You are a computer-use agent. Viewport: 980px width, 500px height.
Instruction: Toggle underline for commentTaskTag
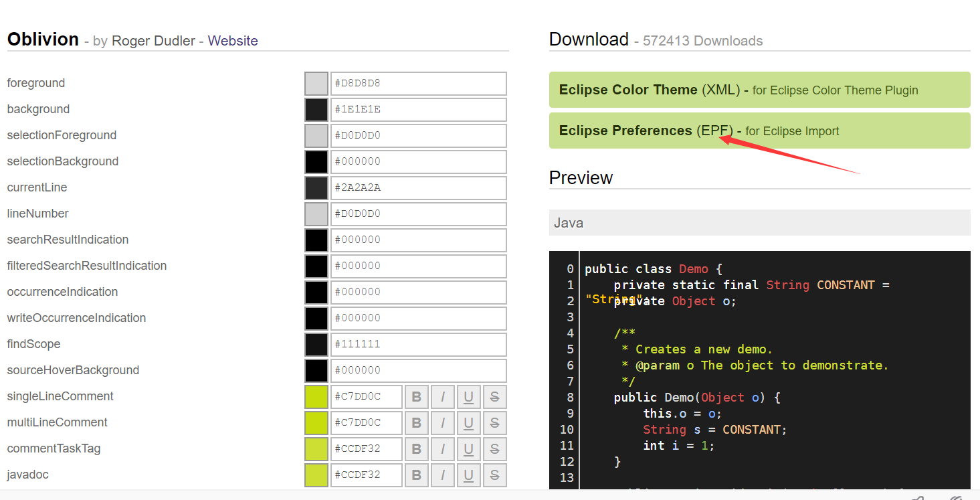468,449
